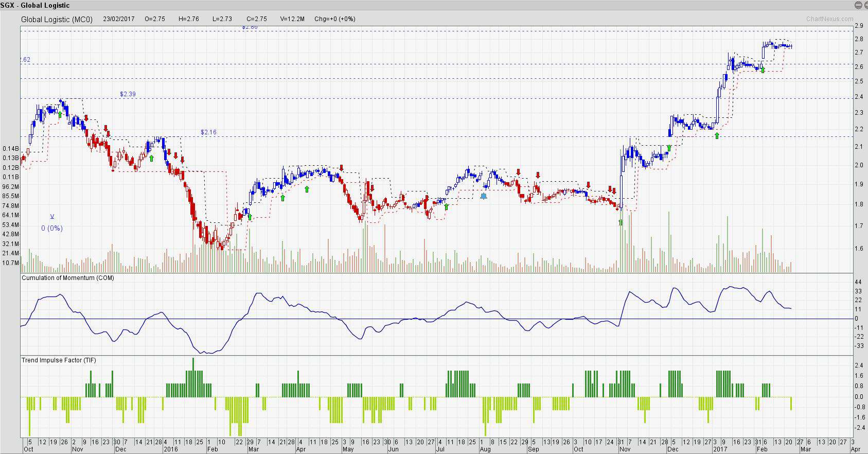Click the 'Global Logistic (MC0)' stock name

click(57, 19)
